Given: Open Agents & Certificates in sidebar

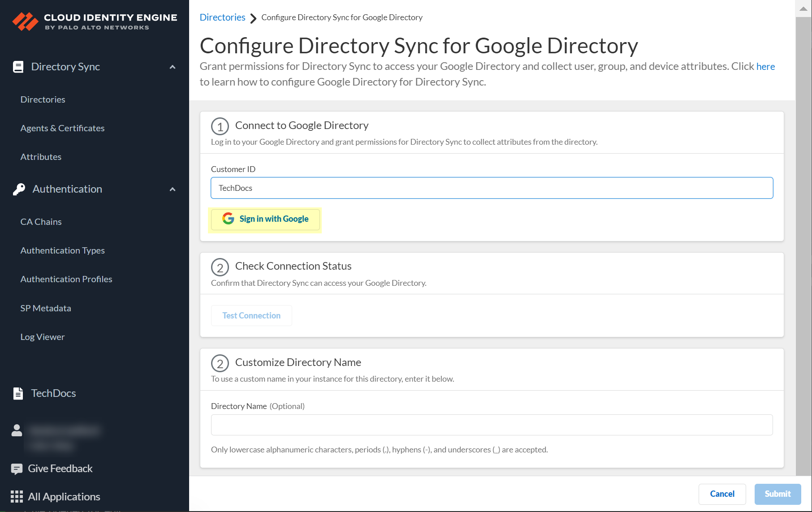Looking at the screenshot, I should pos(62,128).
